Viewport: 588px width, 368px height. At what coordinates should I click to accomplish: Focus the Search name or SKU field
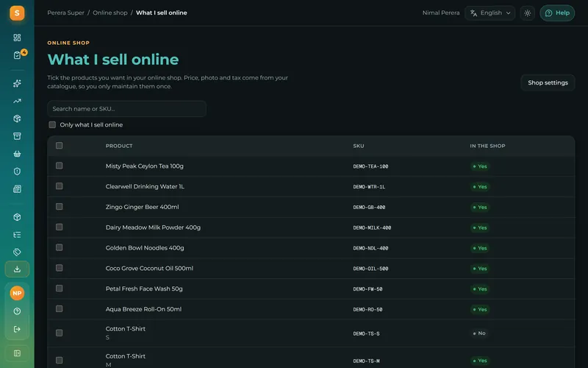click(x=126, y=108)
